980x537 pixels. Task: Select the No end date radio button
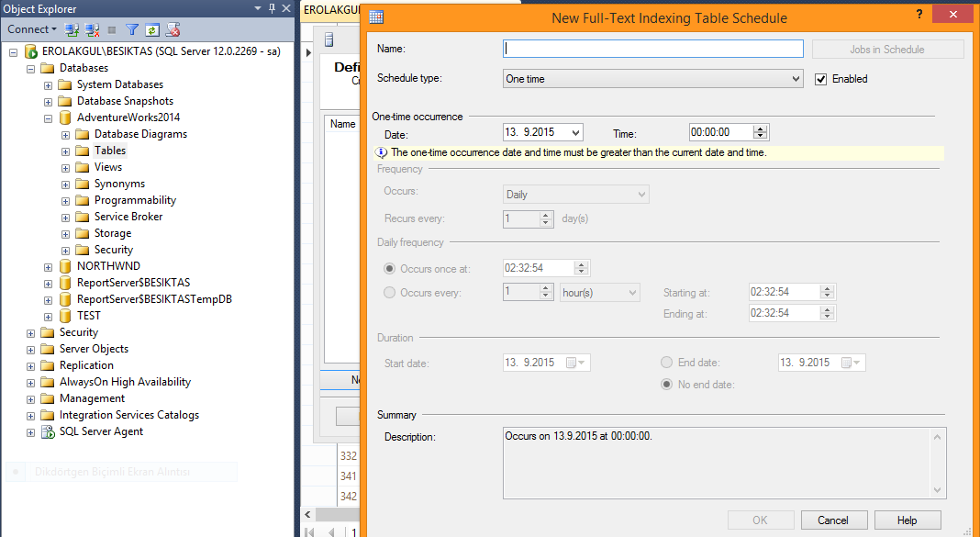point(667,385)
